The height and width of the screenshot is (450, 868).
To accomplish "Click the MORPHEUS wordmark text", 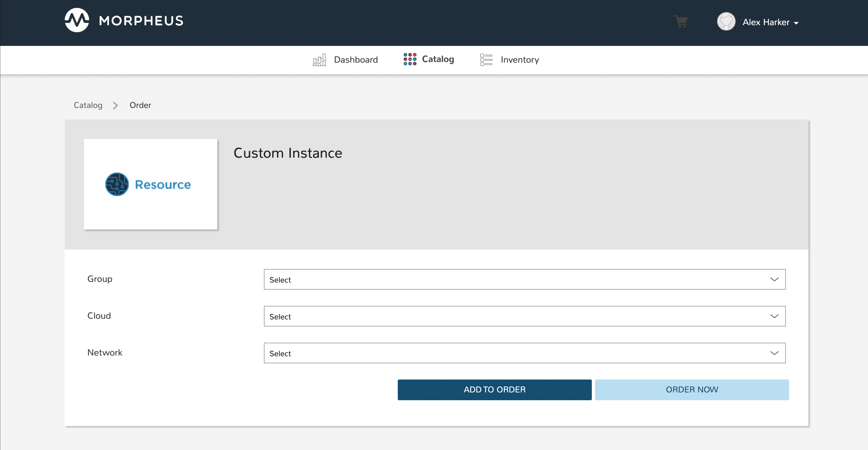I will (141, 21).
